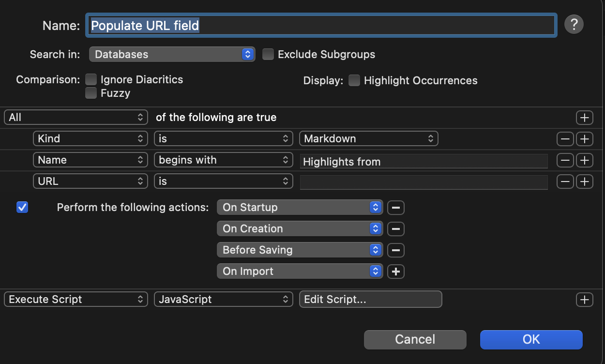605x364 pixels.
Task: Click the help question mark button
Action: (574, 24)
